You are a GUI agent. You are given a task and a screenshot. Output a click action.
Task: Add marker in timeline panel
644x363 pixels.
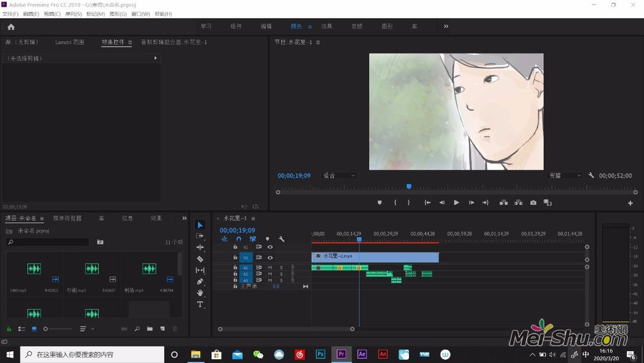click(267, 239)
